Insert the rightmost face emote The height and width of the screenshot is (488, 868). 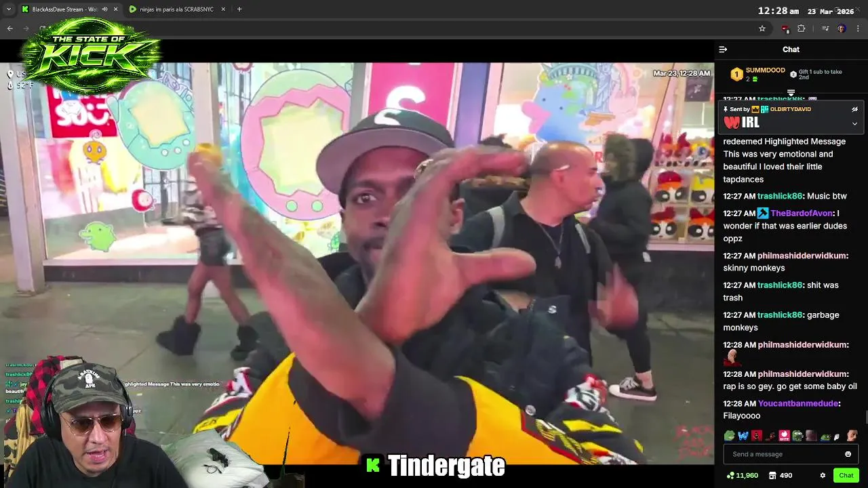click(852, 436)
